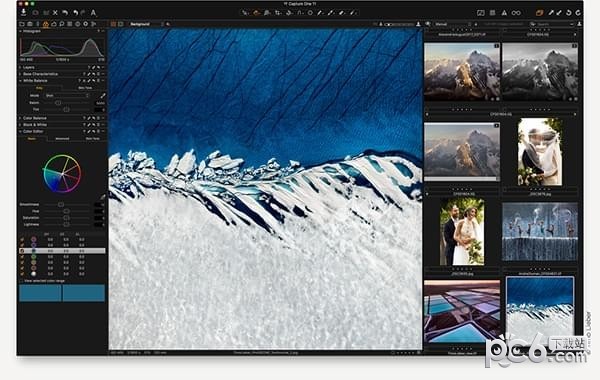
Task: Select the bride under veil thumbnail
Action: [x=540, y=152]
